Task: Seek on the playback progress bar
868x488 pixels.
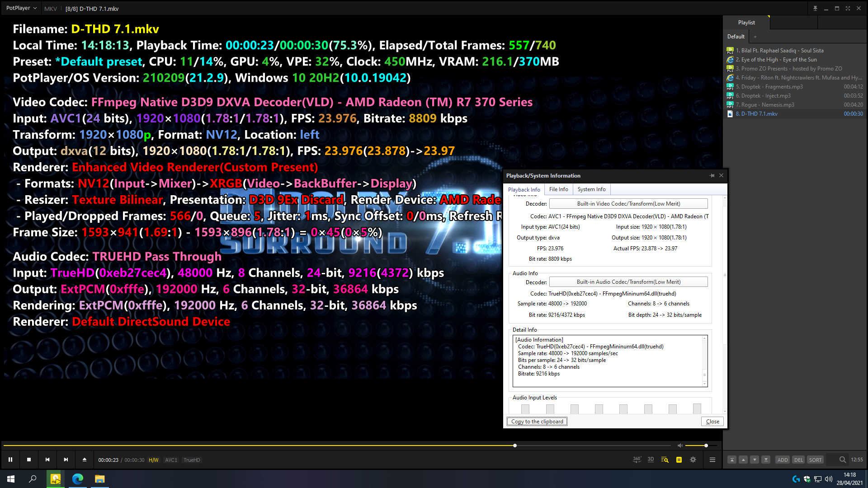Action: coord(337,446)
